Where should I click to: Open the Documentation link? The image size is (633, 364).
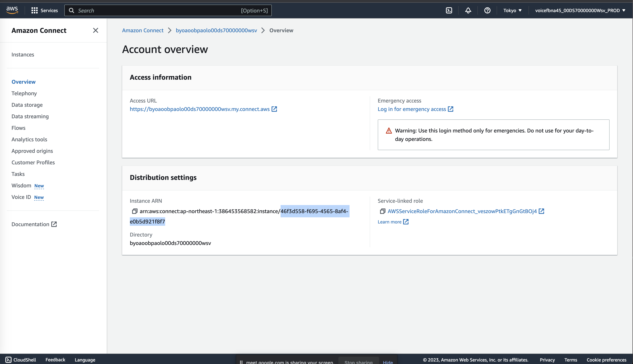click(x=30, y=224)
